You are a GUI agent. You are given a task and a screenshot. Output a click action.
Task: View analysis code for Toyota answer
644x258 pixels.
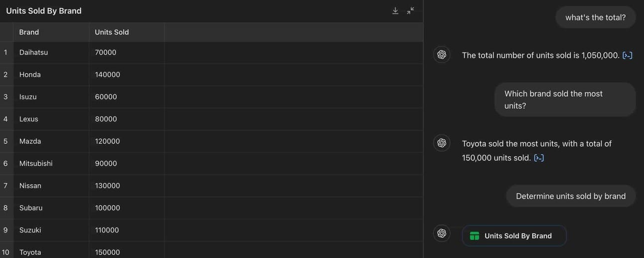click(x=539, y=158)
